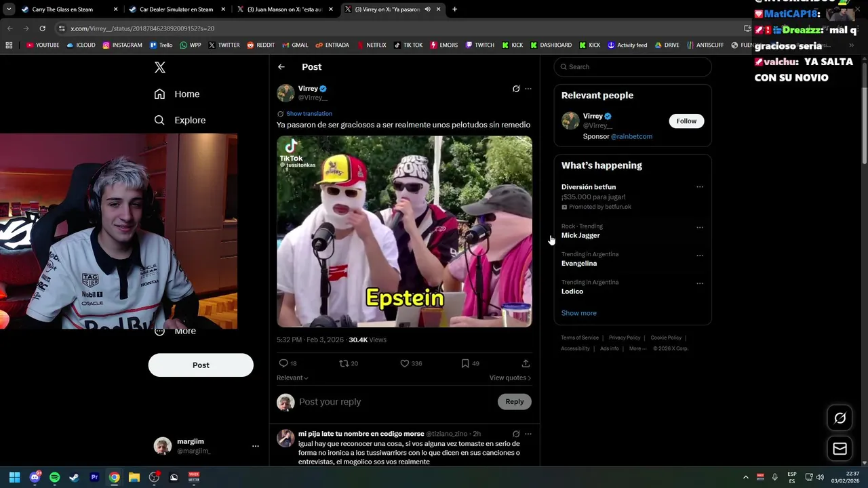Click Show more under What's happening
The height and width of the screenshot is (488, 868).
[x=579, y=313]
